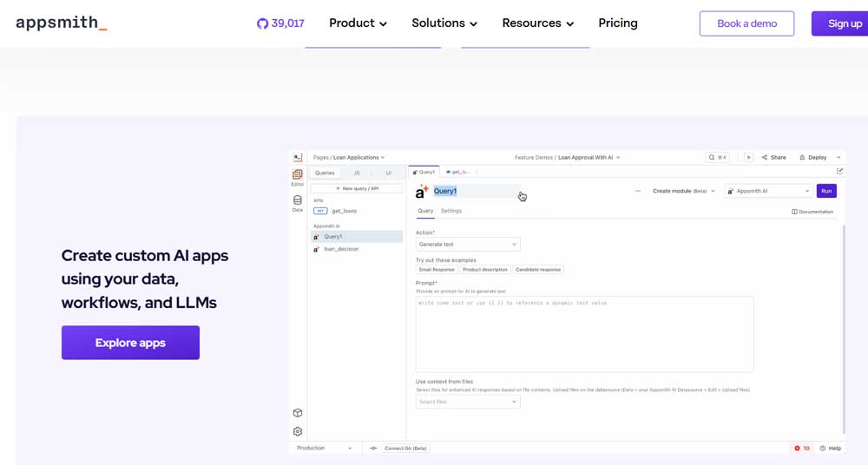Open the Appsmith AI datasource dropdown
This screenshot has height=465, width=868.
tap(769, 191)
